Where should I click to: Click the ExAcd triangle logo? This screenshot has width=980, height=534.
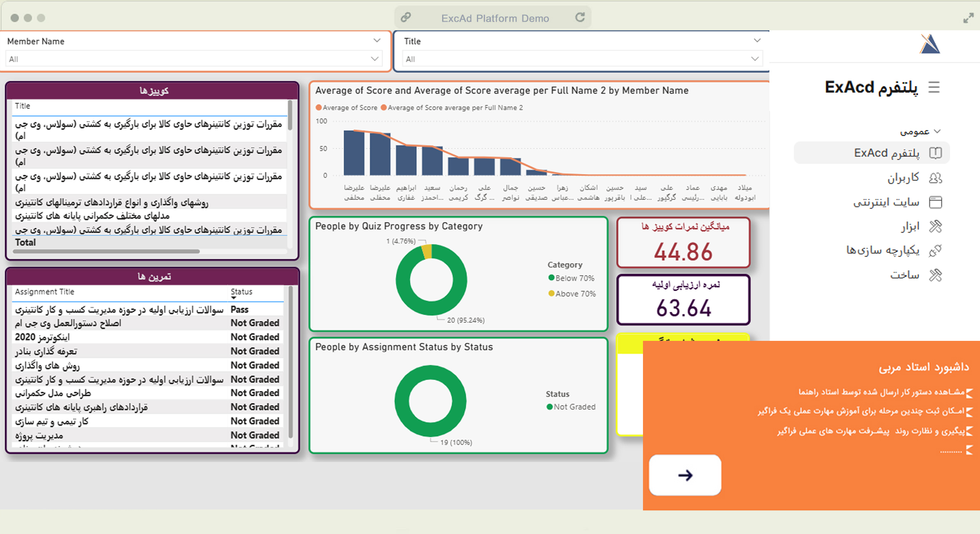tap(930, 44)
